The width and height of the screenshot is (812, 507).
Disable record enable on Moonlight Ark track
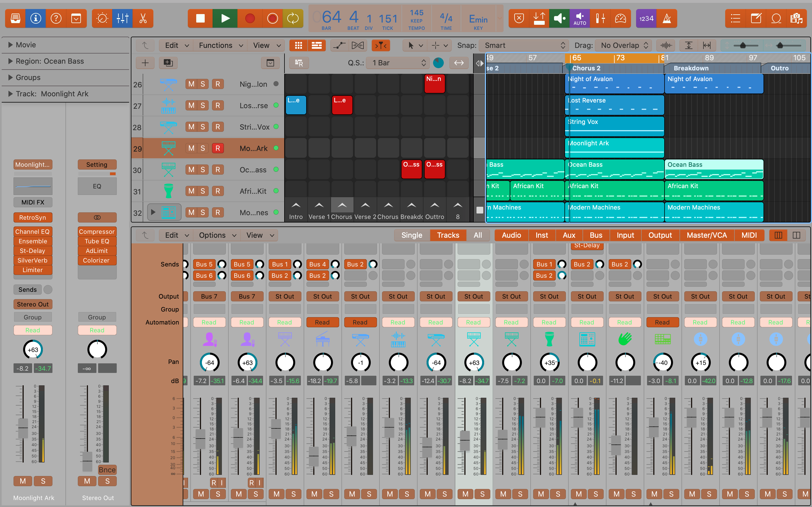(217, 148)
